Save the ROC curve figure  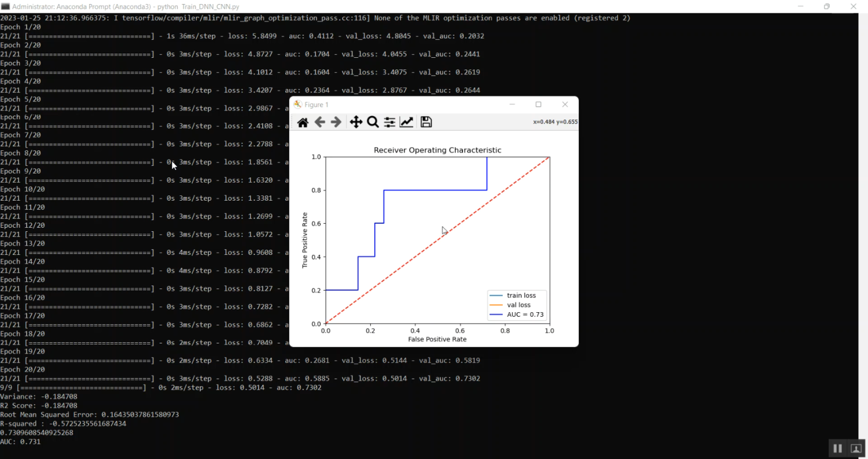click(426, 122)
